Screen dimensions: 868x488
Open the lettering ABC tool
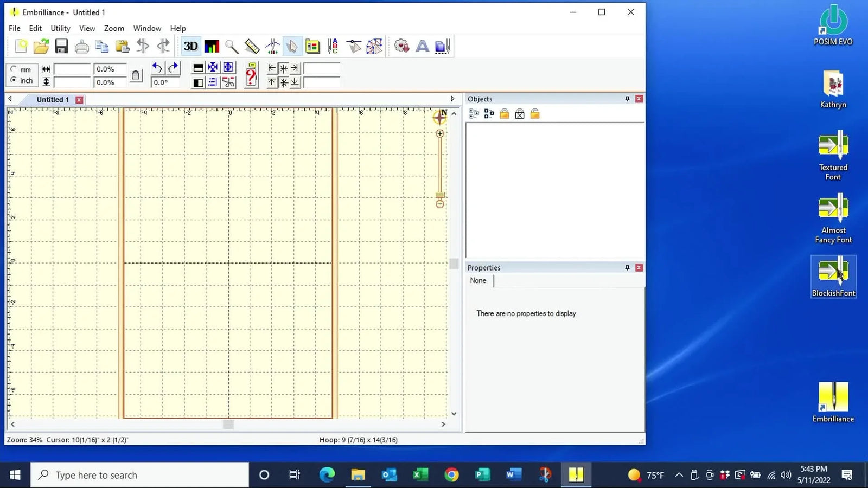[x=333, y=47]
